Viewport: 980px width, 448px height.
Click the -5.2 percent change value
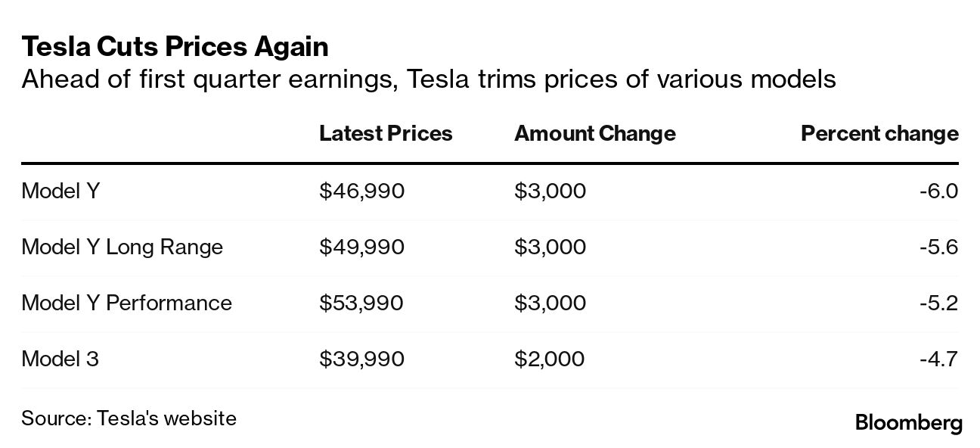(x=938, y=303)
